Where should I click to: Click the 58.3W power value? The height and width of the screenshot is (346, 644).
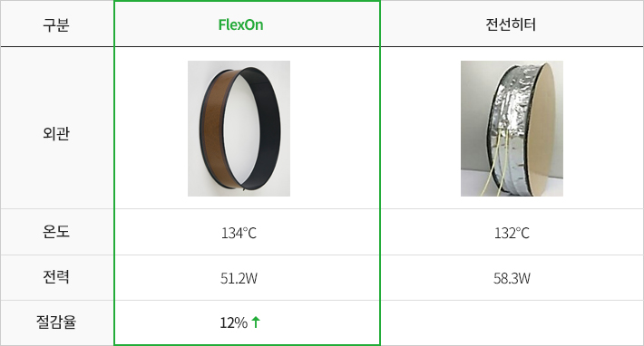click(x=512, y=278)
